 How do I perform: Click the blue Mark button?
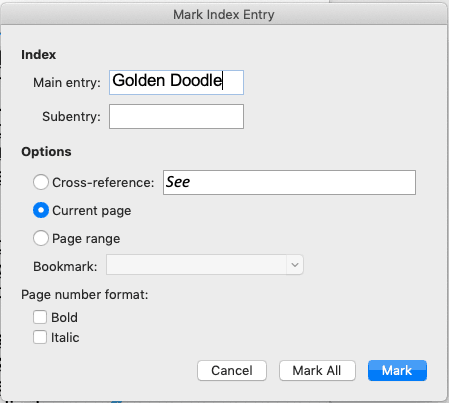pos(397,370)
